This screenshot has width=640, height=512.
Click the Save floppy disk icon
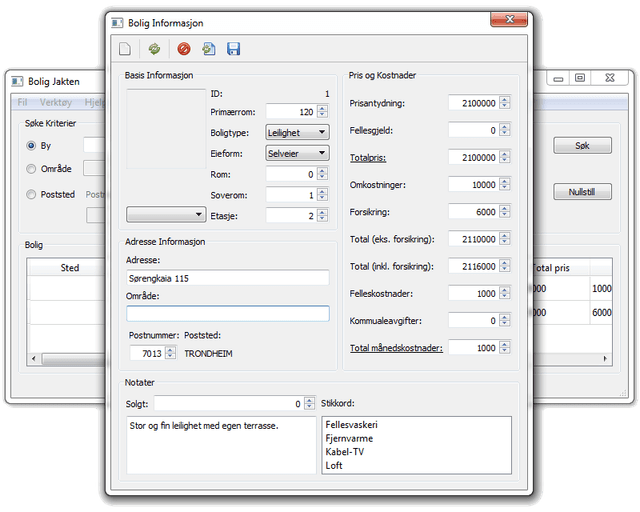point(233,48)
